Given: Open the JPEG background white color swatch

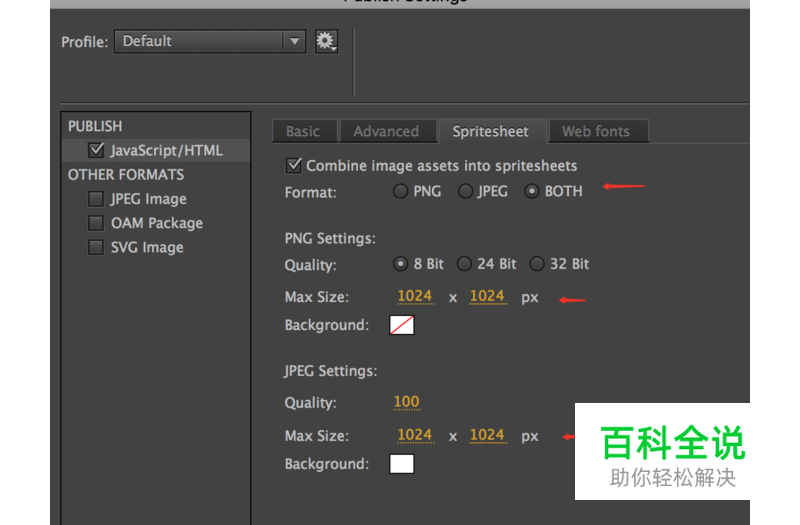Looking at the screenshot, I should (x=402, y=464).
